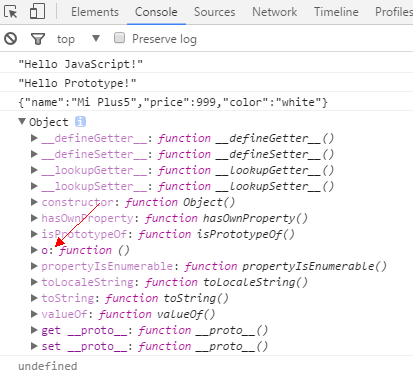Viewport: 413px width, 374px height.
Task: Click the "function valueOf()" value
Action: (157, 314)
